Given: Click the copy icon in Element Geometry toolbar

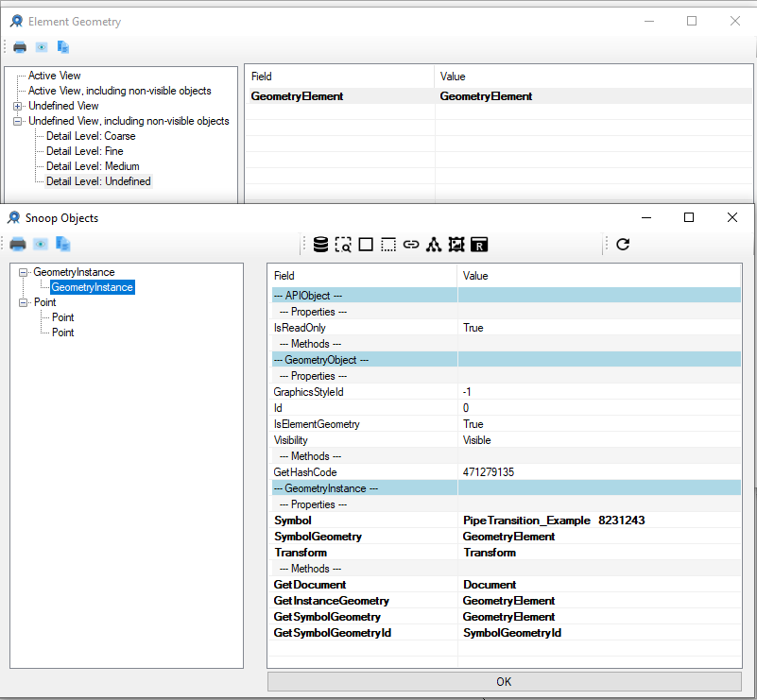Looking at the screenshot, I should pyautogui.click(x=63, y=47).
